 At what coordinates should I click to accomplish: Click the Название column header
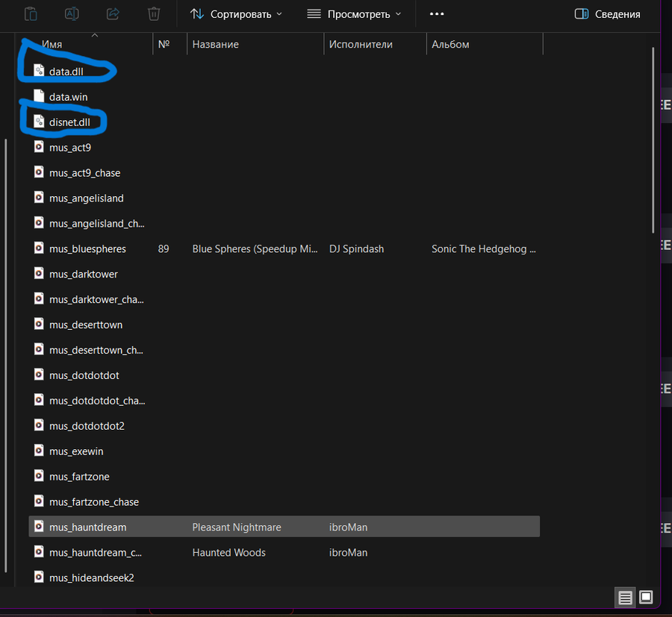[x=216, y=45]
